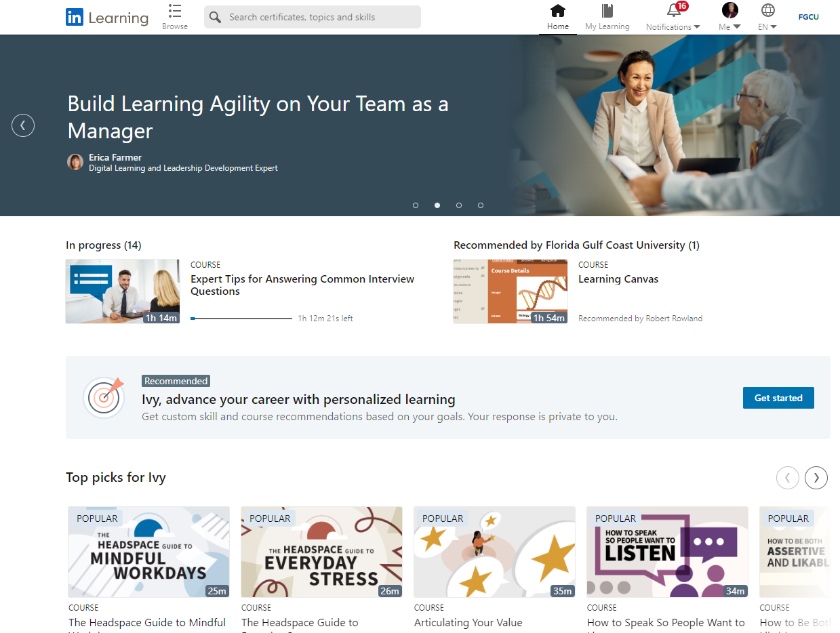Image resolution: width=840 pixels, height=633 pixels.
Task: Select the fourth carousel slide dot
Action: click(x=481, y=205)
